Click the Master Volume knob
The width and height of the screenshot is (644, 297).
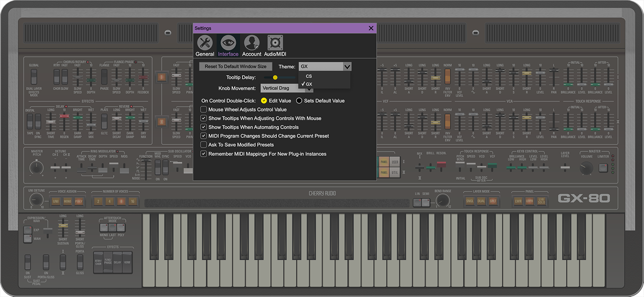click(586, 168)
